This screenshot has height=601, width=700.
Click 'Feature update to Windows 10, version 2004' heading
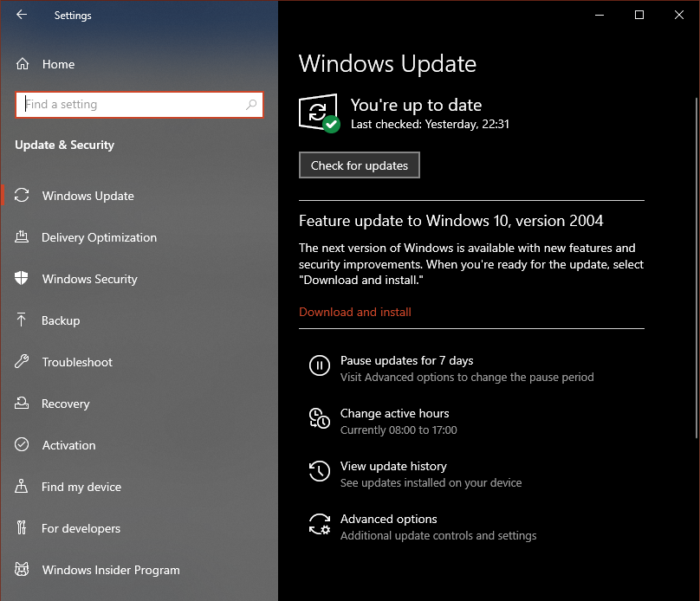coord(450,221)
